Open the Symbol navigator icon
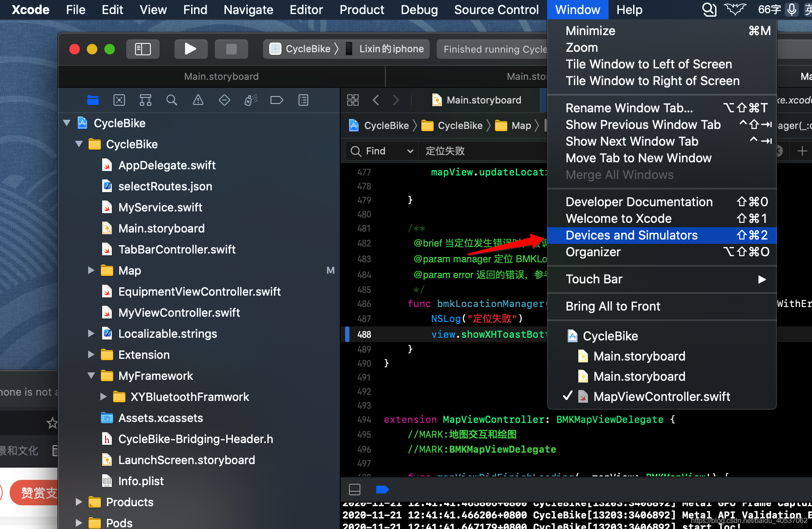 (x=146, y=100)
